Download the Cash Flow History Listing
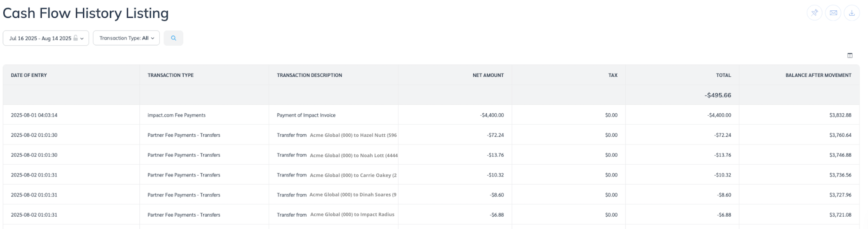 pyautogui.click(x=852, y=13)
